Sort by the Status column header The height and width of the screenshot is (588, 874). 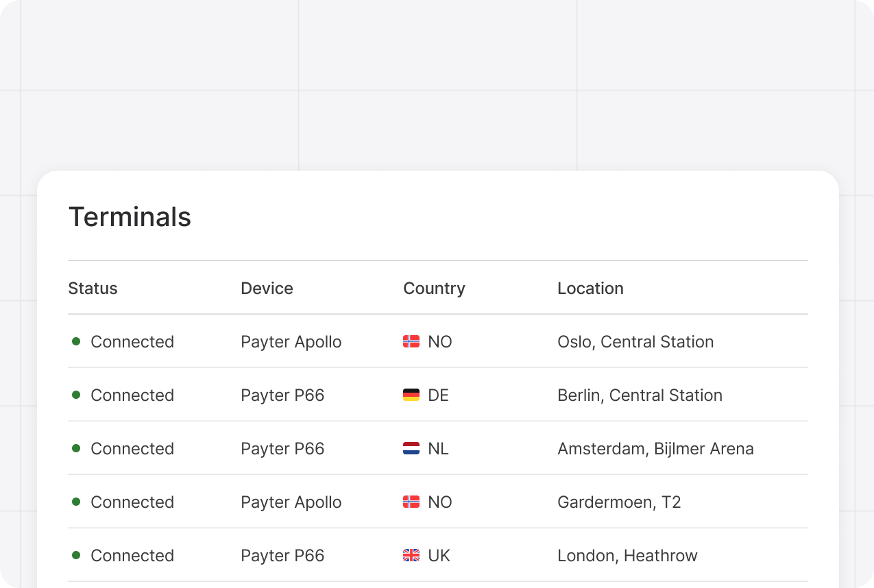tap(93, 289)
